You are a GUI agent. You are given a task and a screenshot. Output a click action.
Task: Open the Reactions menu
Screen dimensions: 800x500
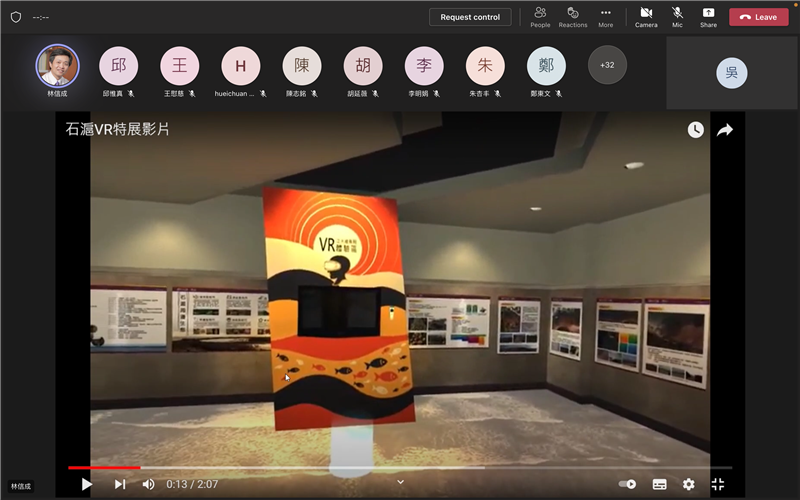[x=573, y=17]
